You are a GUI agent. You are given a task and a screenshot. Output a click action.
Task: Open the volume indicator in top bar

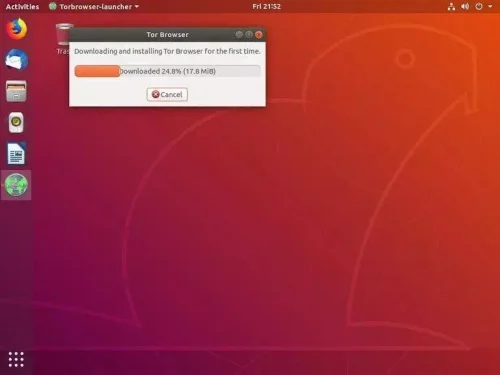[465, 7]
